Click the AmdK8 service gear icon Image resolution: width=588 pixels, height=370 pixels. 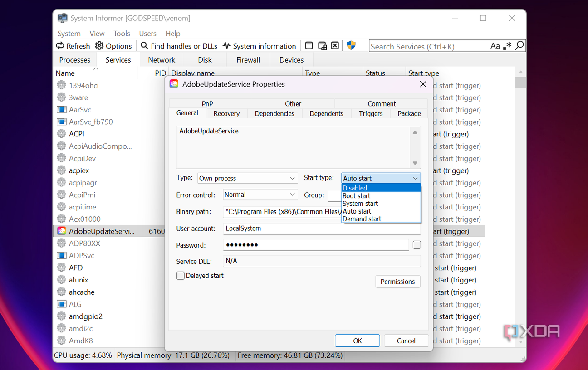pos(61,341)
